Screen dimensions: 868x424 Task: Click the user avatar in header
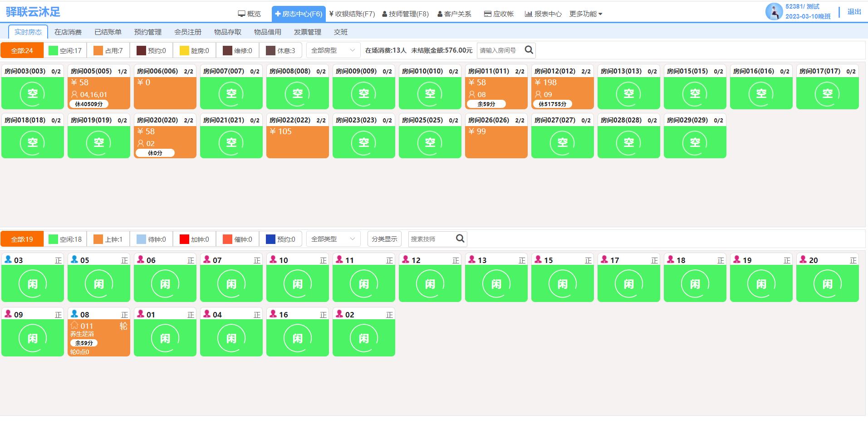pos(774,12)
